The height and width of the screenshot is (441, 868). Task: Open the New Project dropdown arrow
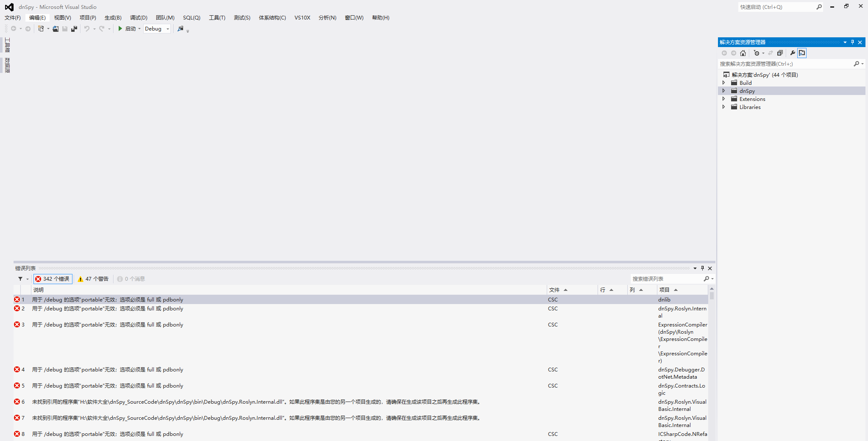(48, 29)
